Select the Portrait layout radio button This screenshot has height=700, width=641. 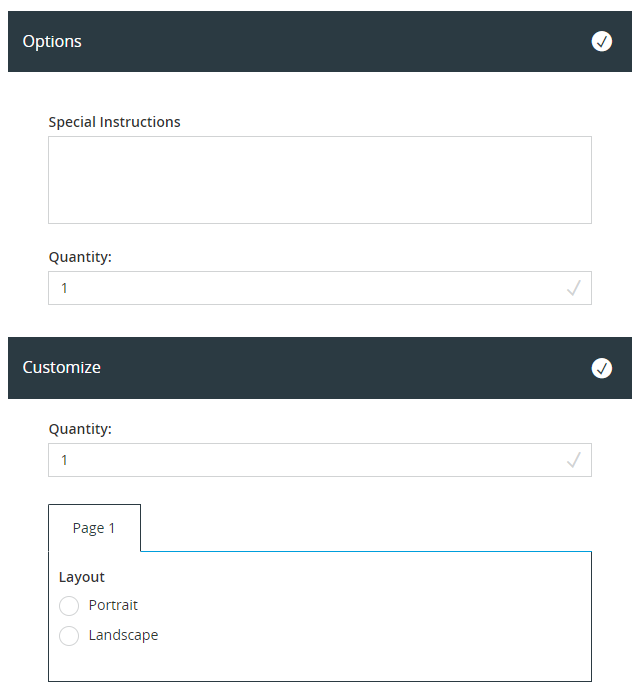69,606
